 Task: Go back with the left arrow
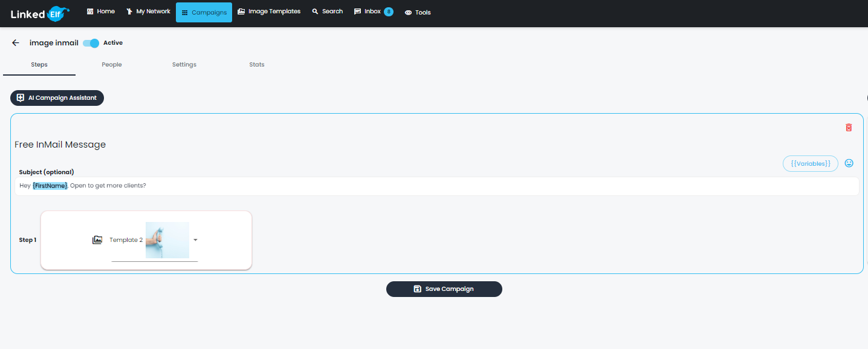pos(16,43)
